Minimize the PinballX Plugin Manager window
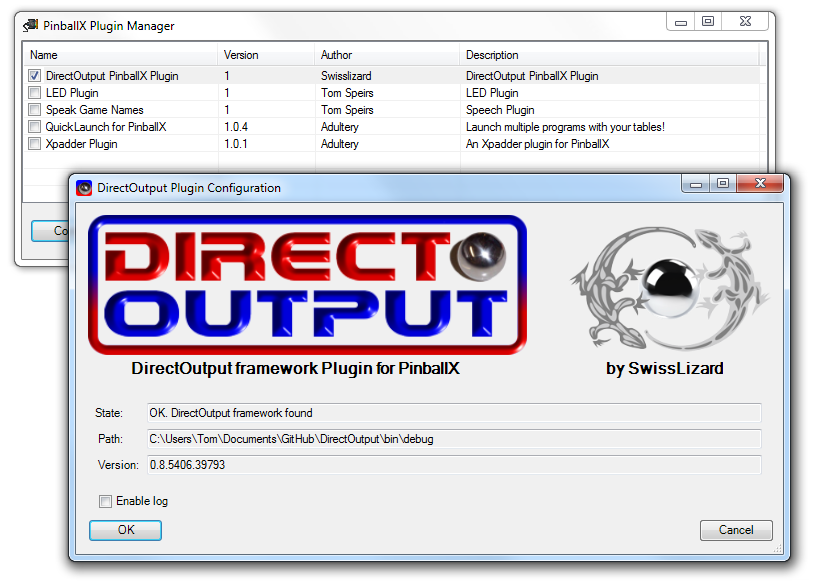The image size is (817, 586). 680,22
